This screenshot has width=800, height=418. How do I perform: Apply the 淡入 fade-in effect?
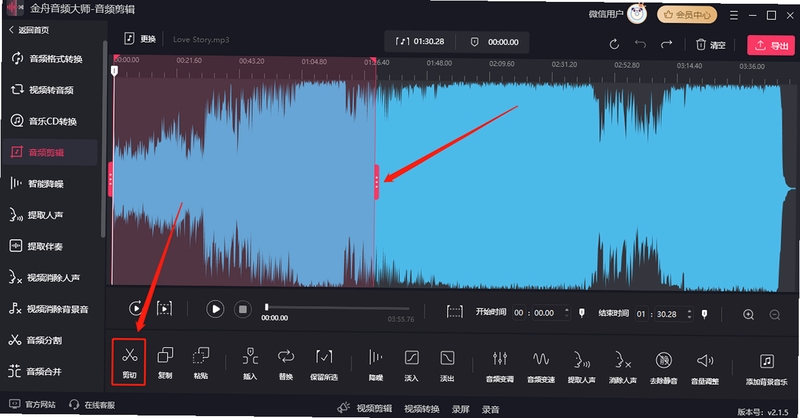point(411,364)
